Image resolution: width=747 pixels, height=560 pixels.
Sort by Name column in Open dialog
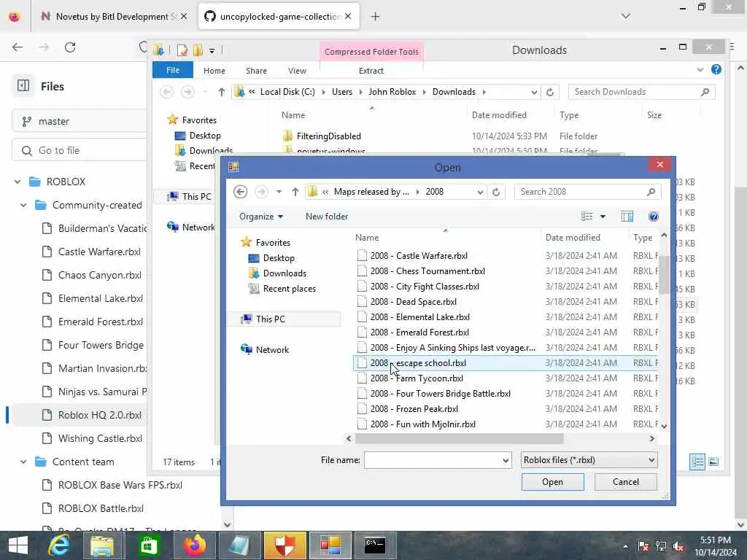click(367, 238)
